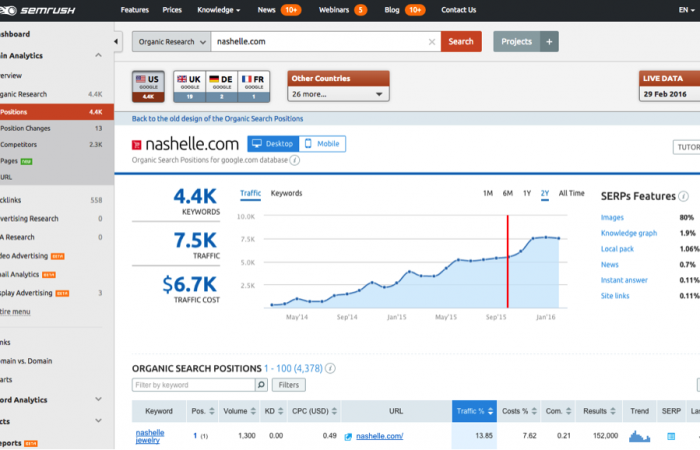Click the orange Search button
Viewport: 700px width, 450px height.
461,42
